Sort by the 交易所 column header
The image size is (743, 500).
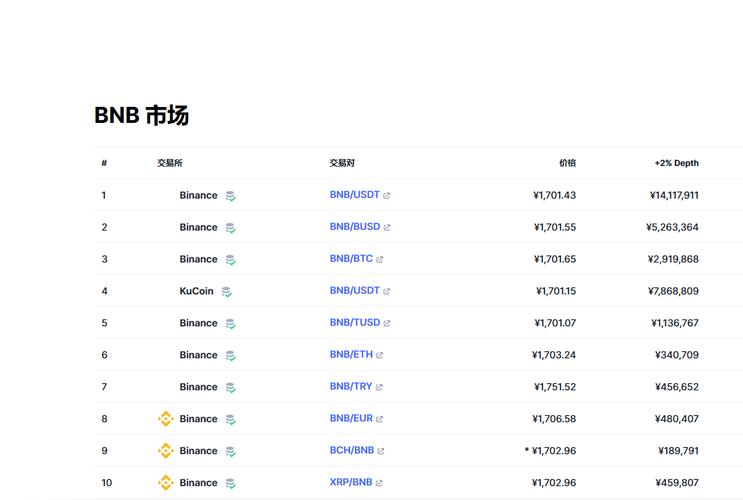point(170,163)
